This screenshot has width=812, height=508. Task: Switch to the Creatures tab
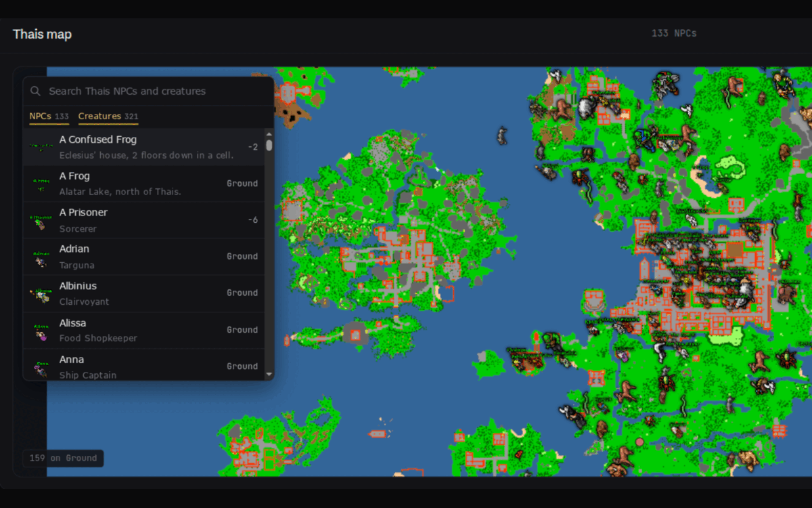[108, 117]
